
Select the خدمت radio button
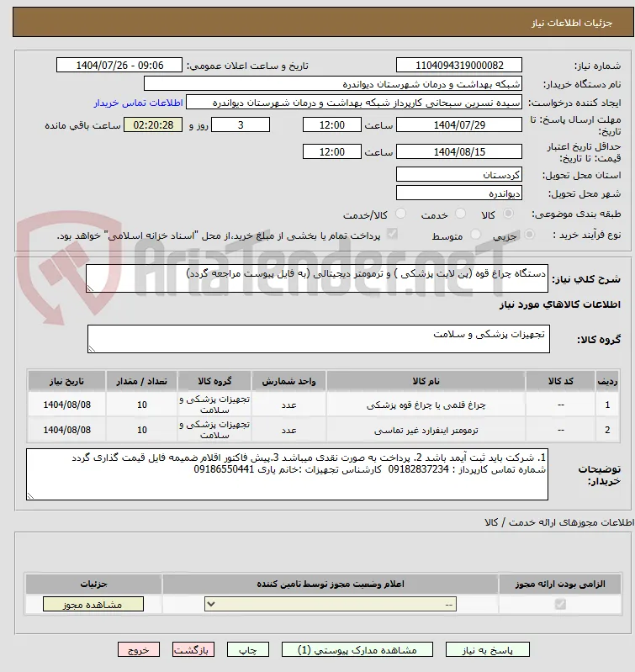tap(460, 214)
